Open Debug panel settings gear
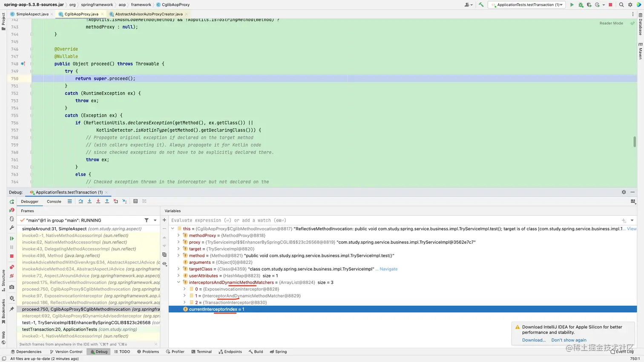The width and height of the screenshot is (644, 362). coord(624,192)
